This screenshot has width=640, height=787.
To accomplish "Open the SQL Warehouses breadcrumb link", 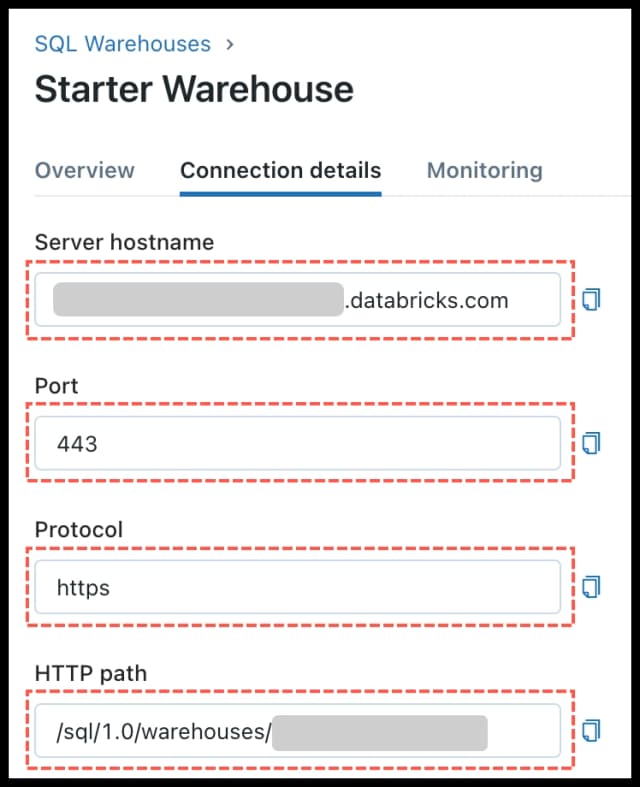I will point(122,44).
